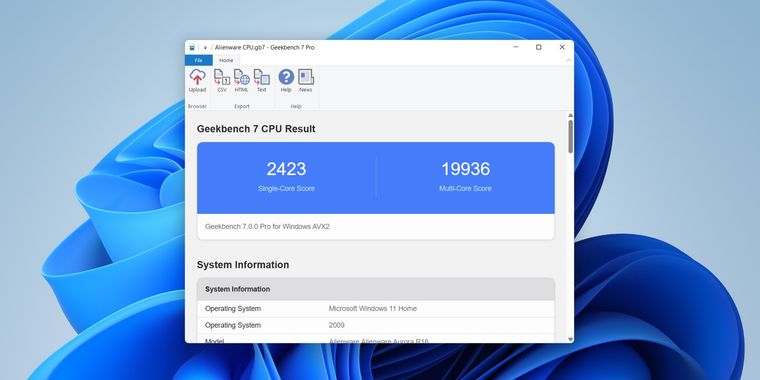This screenshot has height=380, width=760.
Task: Export the result as Text
Action: tap(262, 80)
